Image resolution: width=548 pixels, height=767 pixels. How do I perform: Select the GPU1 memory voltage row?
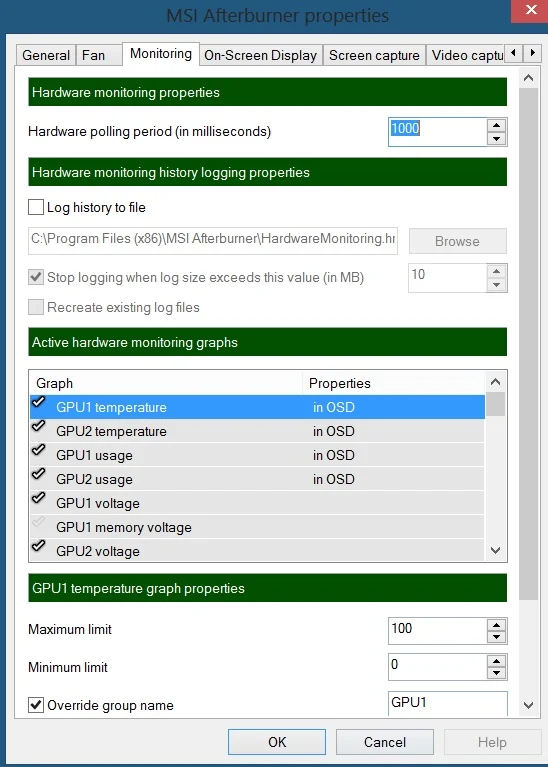click(x=257, y=527)
